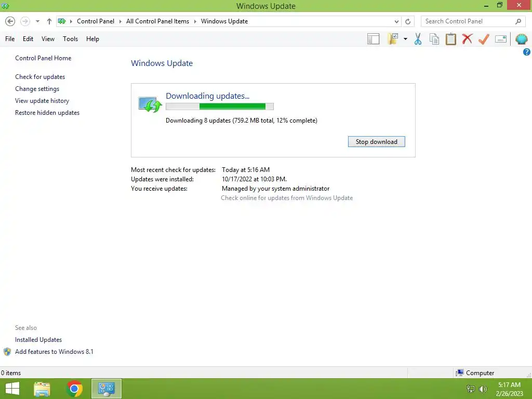Screen dimensions: 532x399
Task: Click the orange checkmark Properties icon
Action: coord(484,39)
